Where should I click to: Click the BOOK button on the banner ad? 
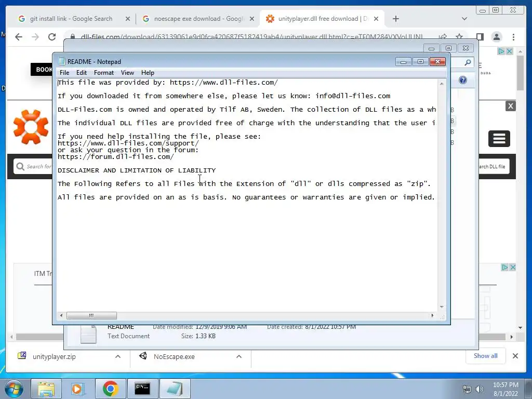coord(42,69)
